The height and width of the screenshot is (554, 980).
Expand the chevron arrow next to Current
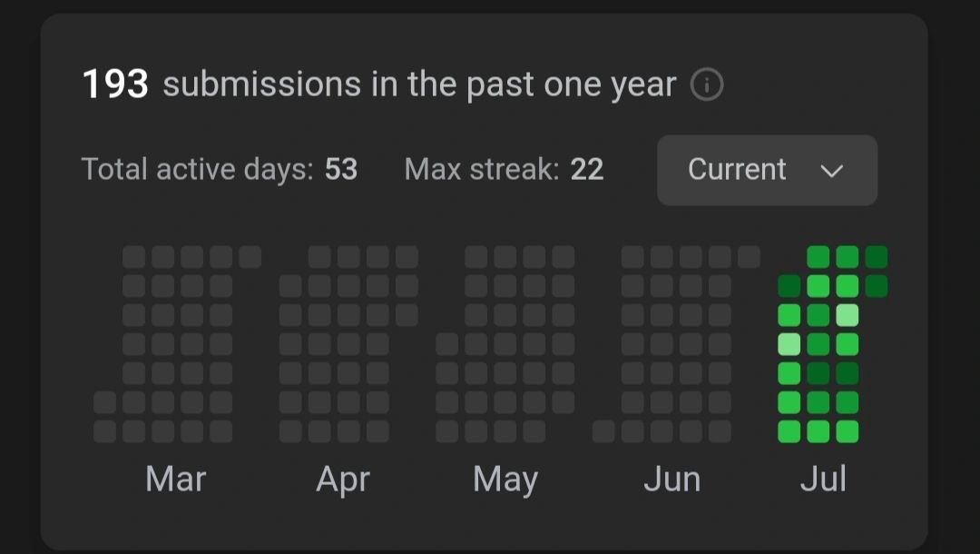click(831, 171)
